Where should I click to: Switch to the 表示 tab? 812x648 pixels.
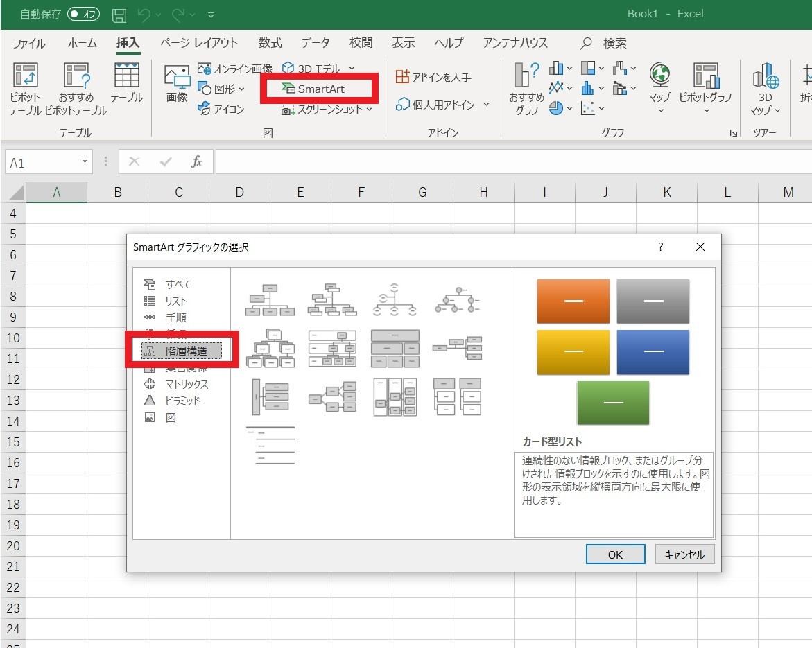pos(404,43)
